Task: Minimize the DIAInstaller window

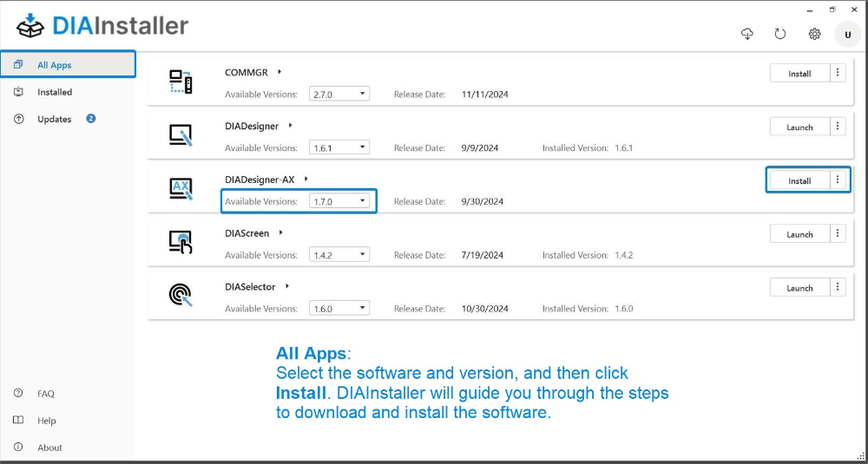Action: 809,10
